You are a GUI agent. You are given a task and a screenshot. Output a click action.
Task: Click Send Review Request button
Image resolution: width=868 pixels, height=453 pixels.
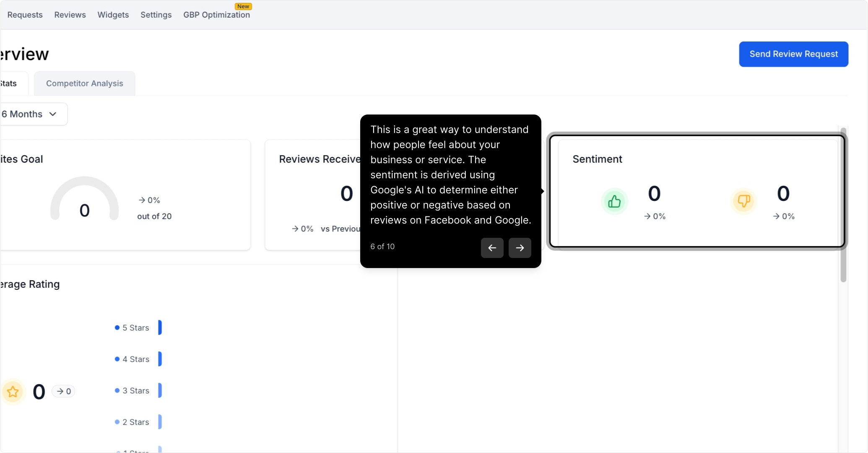[793, 54]
